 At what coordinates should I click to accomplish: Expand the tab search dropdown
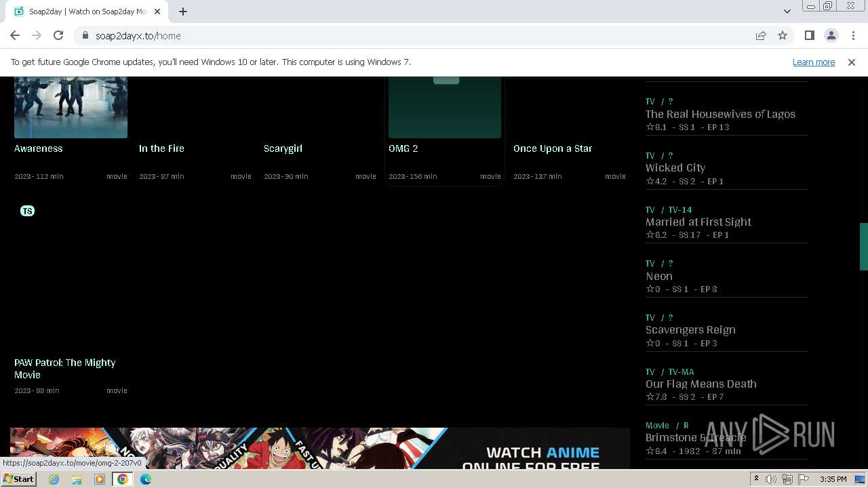point(787,12)
